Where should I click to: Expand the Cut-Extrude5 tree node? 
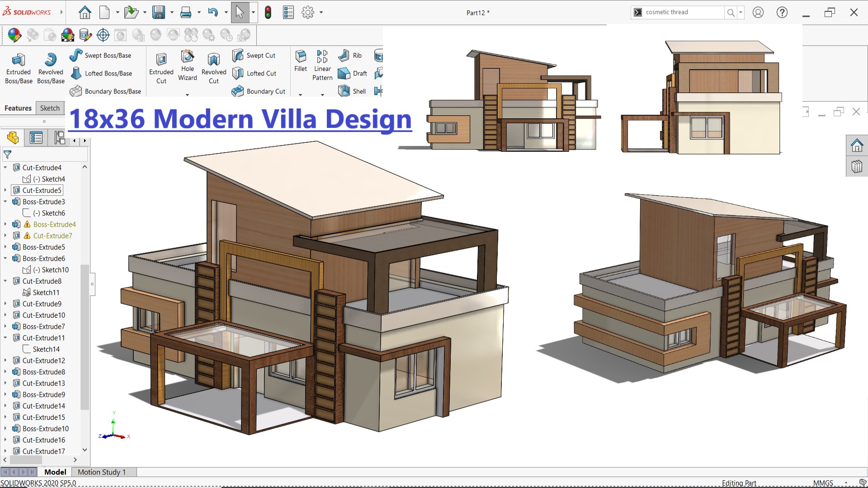tap(5, 190)
